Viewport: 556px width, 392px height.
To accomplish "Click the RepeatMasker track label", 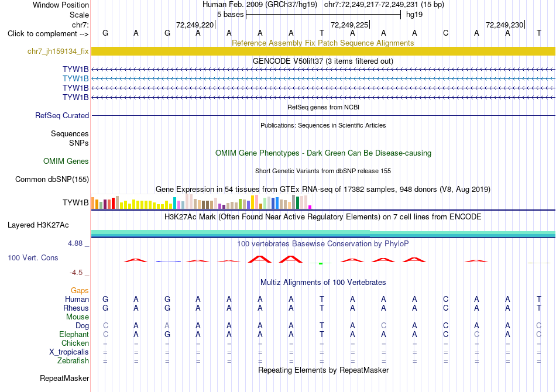I will [x=64, y=378].
